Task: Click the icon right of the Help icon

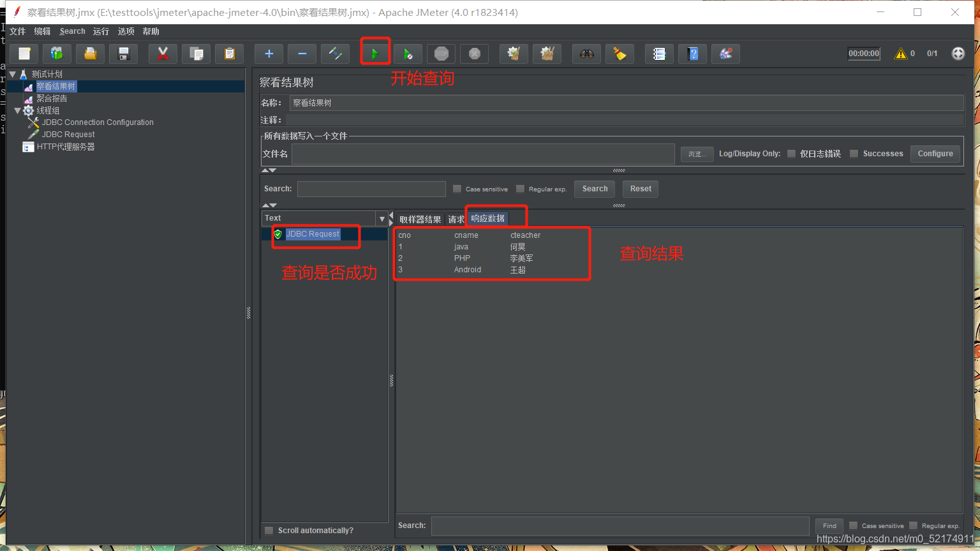Action: 726,54
